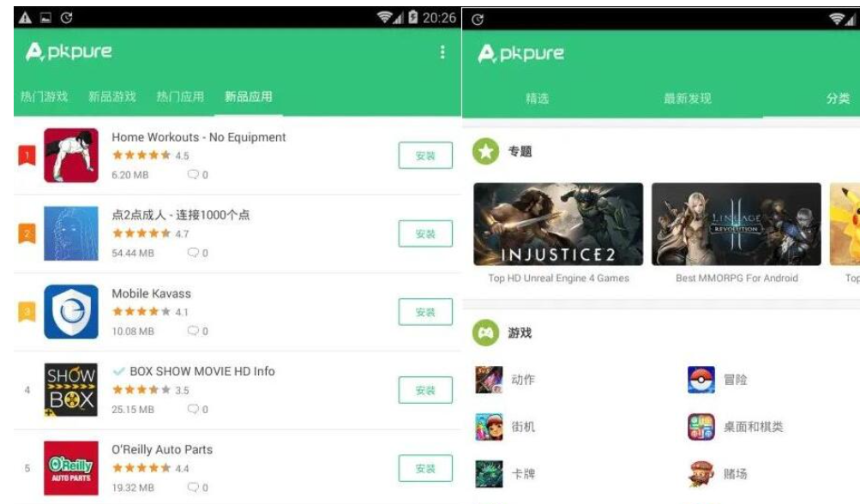This screenshot has width=860, height=504.
Task: Open the 最新发现 tab
Action: pyautogui.click(x=688, y=99)
